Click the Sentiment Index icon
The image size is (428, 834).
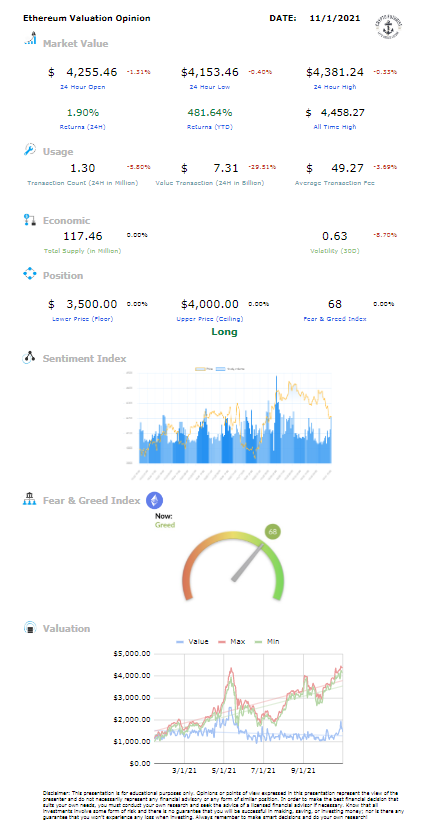point(29,357)
